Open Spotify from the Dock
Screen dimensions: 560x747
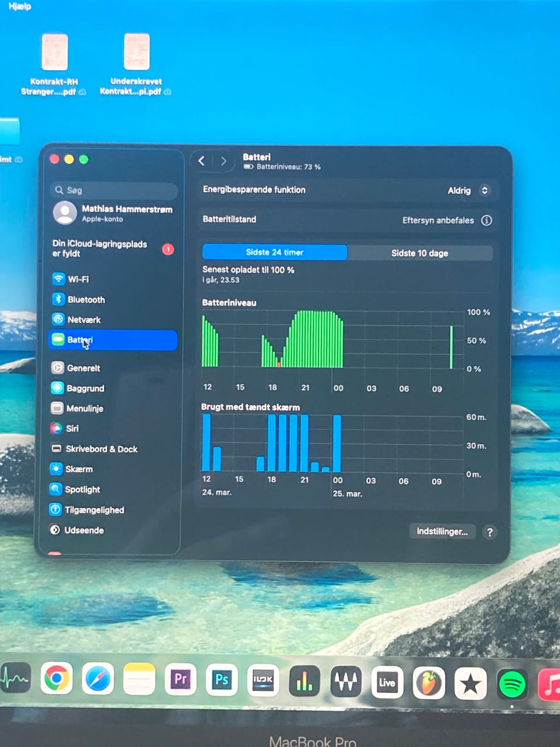pyautogui.click(x=512, y=684)
